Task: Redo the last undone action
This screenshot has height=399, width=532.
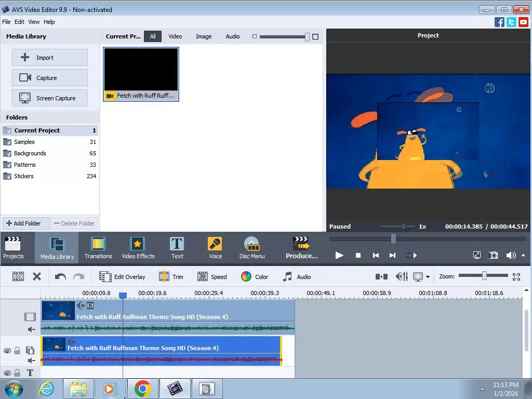Action: pyautogui.click(x=79, y=276)
